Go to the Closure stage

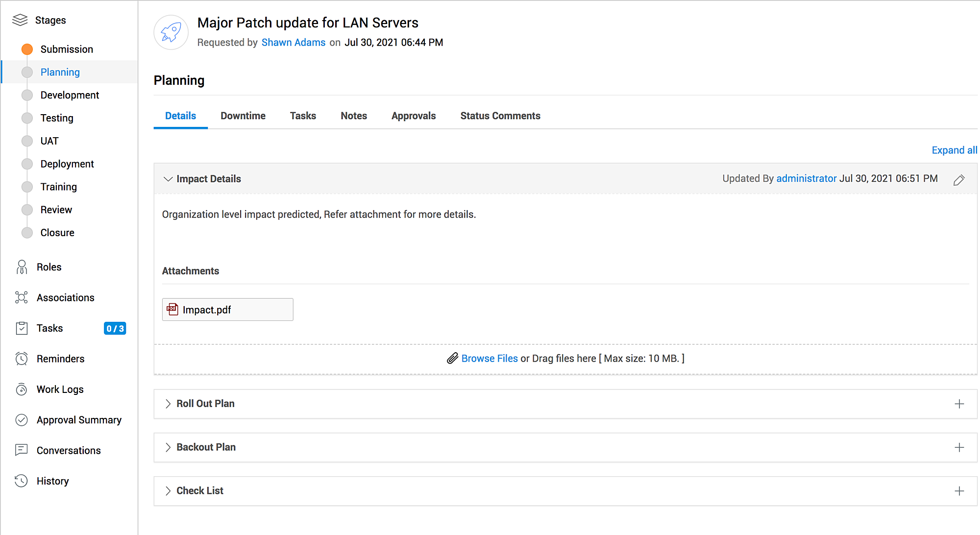click(57, 233)
